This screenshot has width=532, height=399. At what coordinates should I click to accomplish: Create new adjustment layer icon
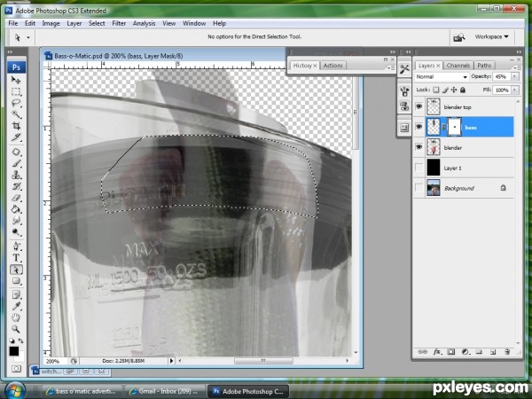click(x=465, y=352)
